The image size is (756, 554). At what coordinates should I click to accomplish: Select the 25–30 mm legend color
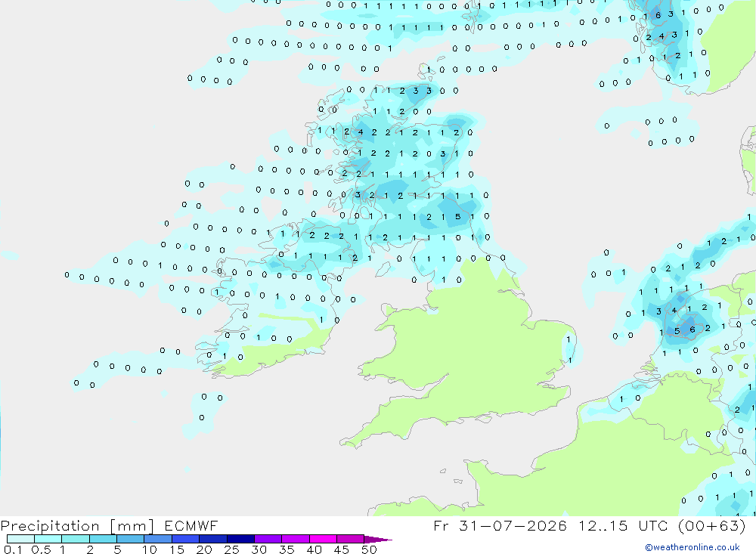pos(240,539)
